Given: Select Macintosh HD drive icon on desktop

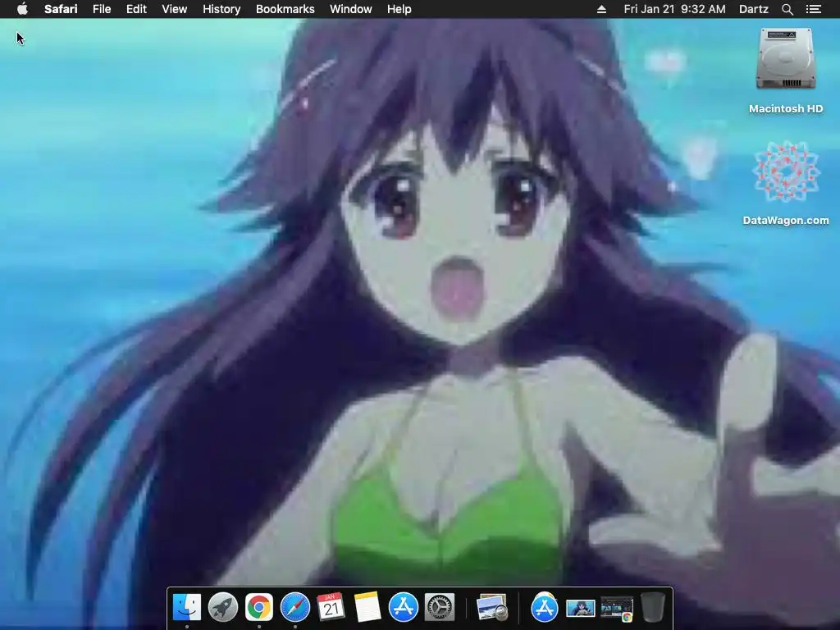Looking at the screenshot, I should (x=786, y=59).
